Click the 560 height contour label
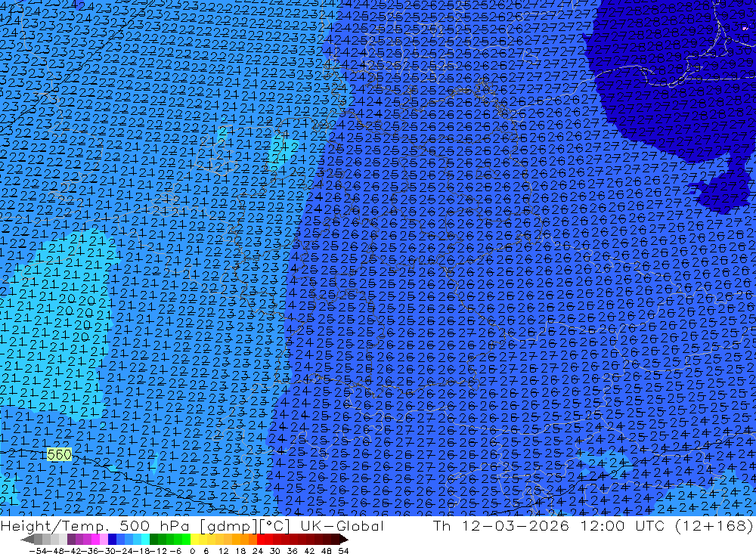 click(59, 454)
